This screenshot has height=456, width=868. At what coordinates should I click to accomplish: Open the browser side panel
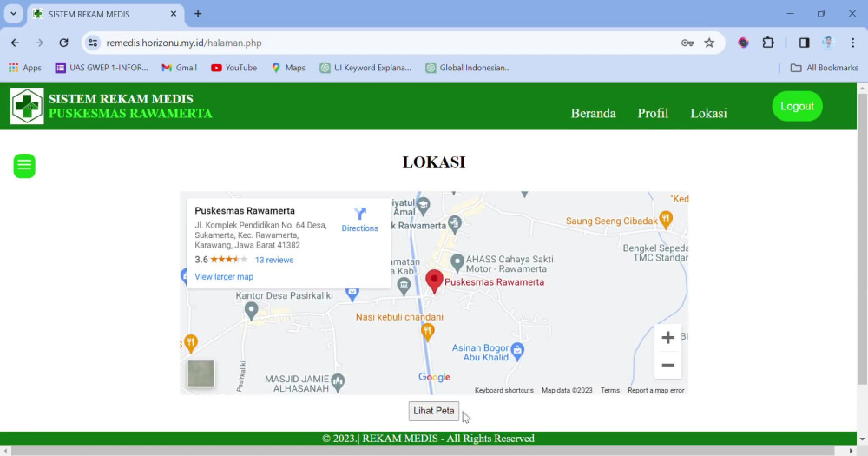805,43
